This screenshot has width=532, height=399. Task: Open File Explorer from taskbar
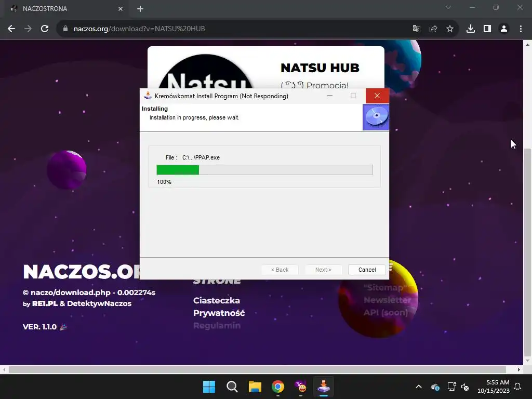[x=255, y=387]
